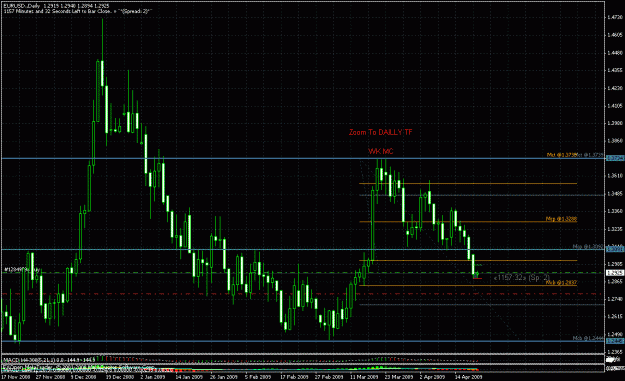Image resolution: width=625 pixels, height=381 pixels.
Task: Click the bottom blue price tag near 1.2446
Action: coord(615,341)
